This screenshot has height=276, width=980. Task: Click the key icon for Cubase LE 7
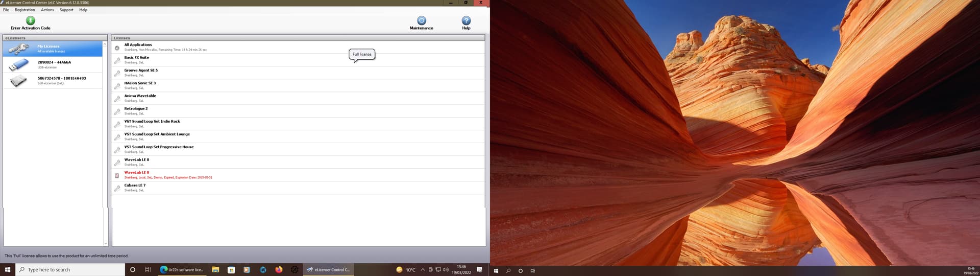coord(117,188)
